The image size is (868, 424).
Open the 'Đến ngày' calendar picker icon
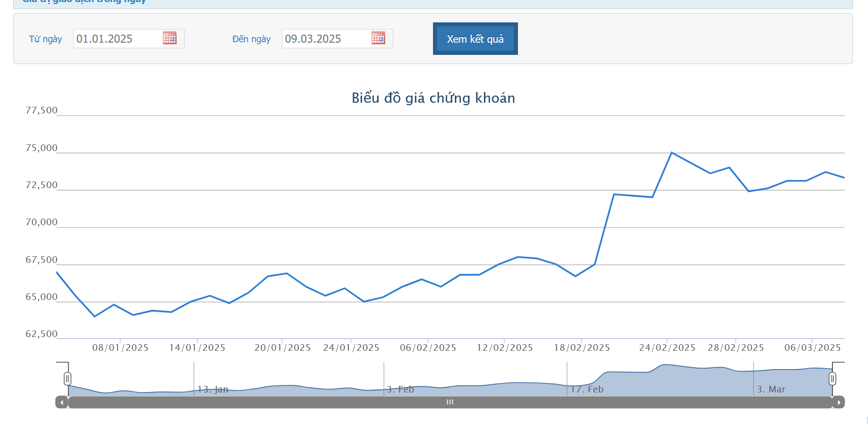pos(378,38)
